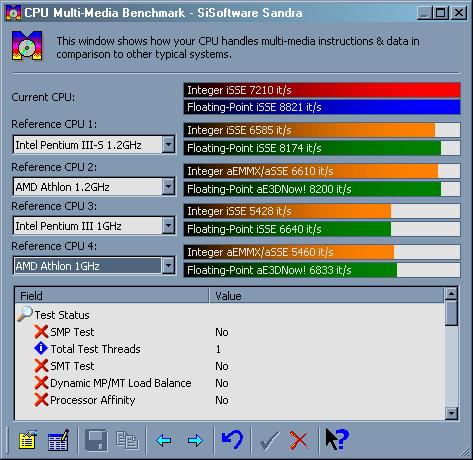The height and width of the screenshot is (460, 473).
Task: Select the SMP Test row
Action: tap(230, 332)
